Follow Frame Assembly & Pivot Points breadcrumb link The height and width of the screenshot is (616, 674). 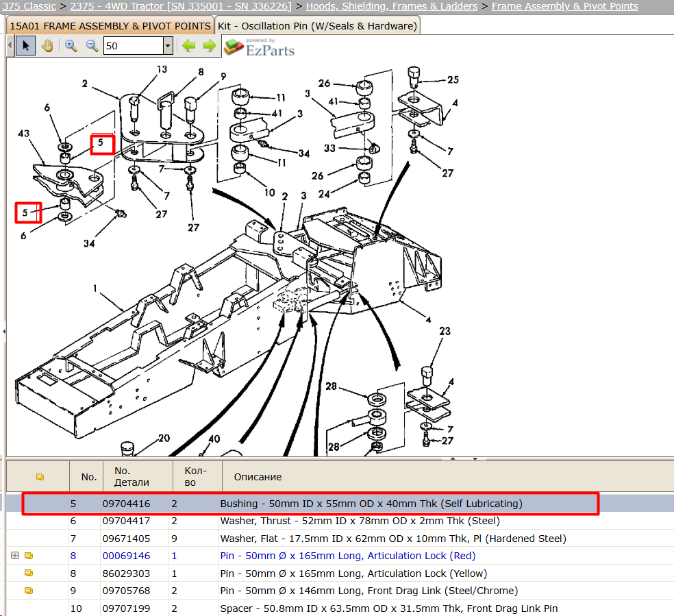[565, 6]
